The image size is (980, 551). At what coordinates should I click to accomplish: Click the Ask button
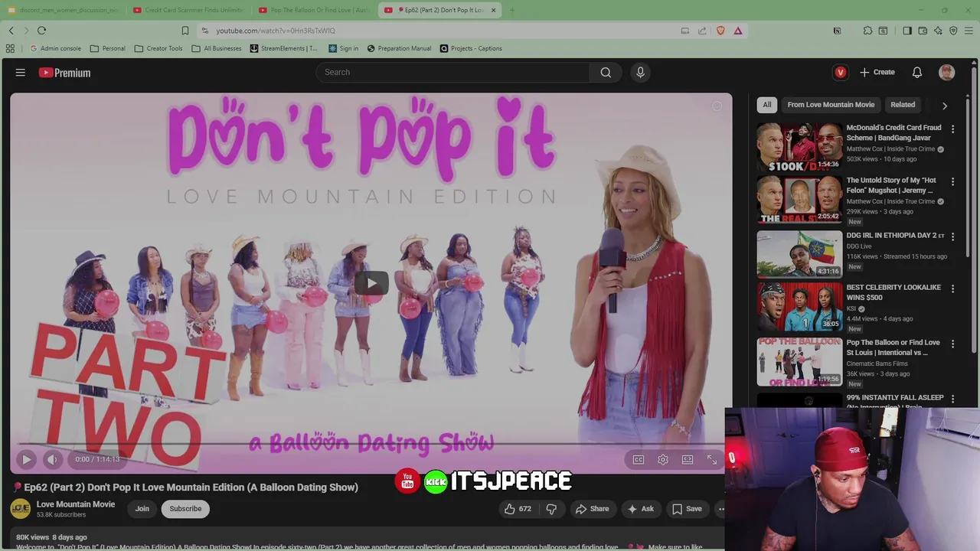click(x=640, y=508)
